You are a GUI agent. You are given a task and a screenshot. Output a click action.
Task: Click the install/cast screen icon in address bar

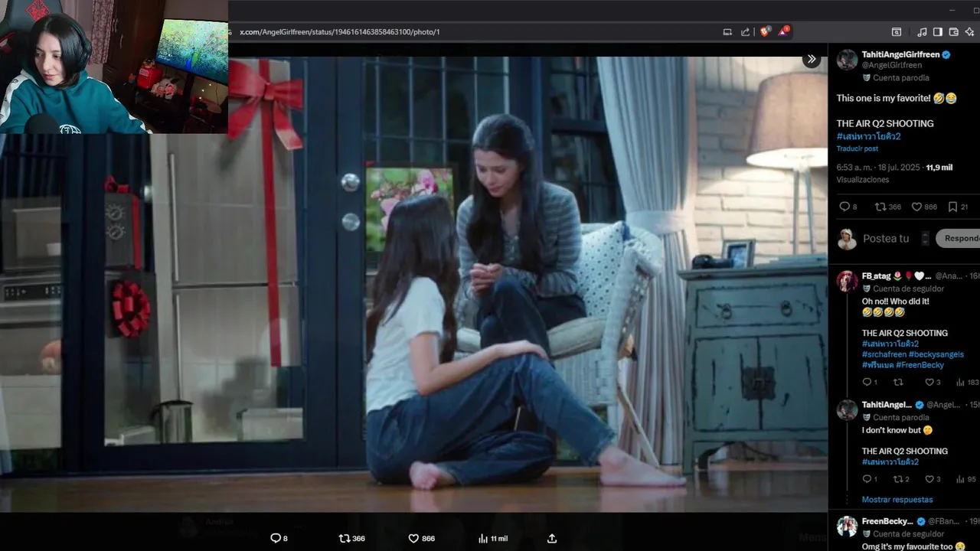[x=727, y=31]
